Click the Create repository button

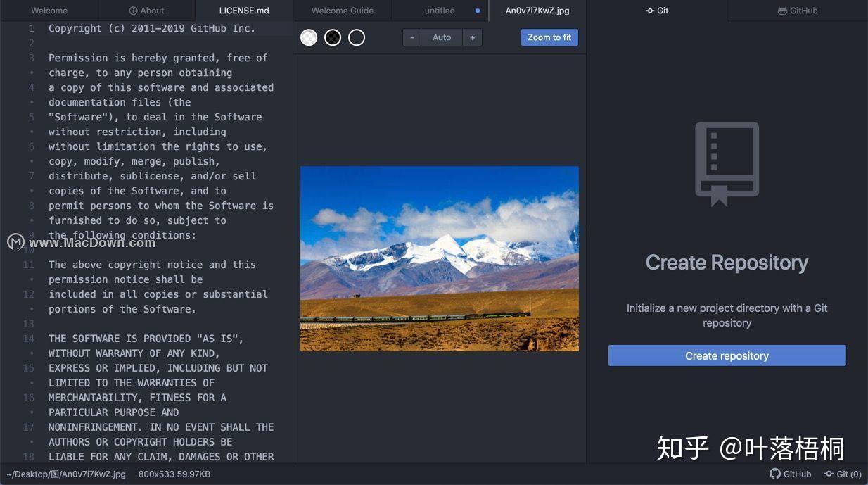pos(727,355)
